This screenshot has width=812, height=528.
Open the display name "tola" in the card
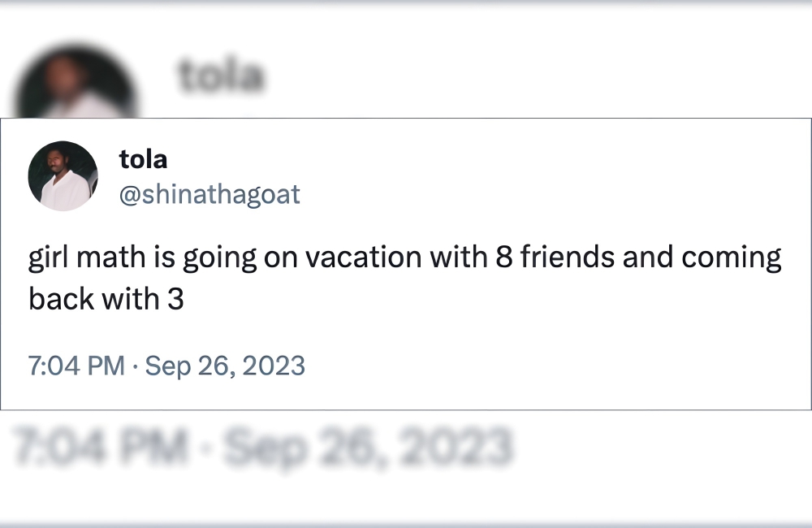(x=143, y=159)
